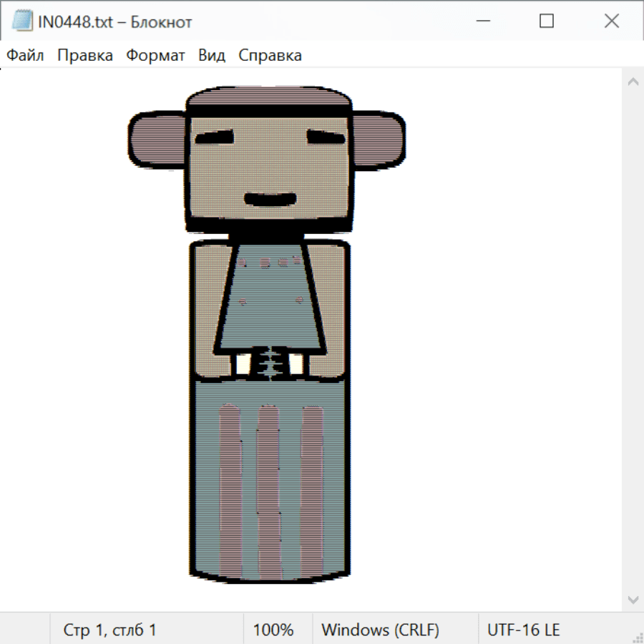Click the scrollbar up arrow

[633, 82]
